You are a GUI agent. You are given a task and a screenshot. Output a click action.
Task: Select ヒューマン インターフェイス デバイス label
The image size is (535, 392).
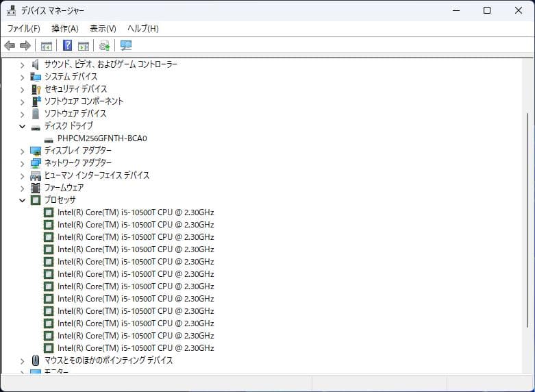(x=97, y=175)
